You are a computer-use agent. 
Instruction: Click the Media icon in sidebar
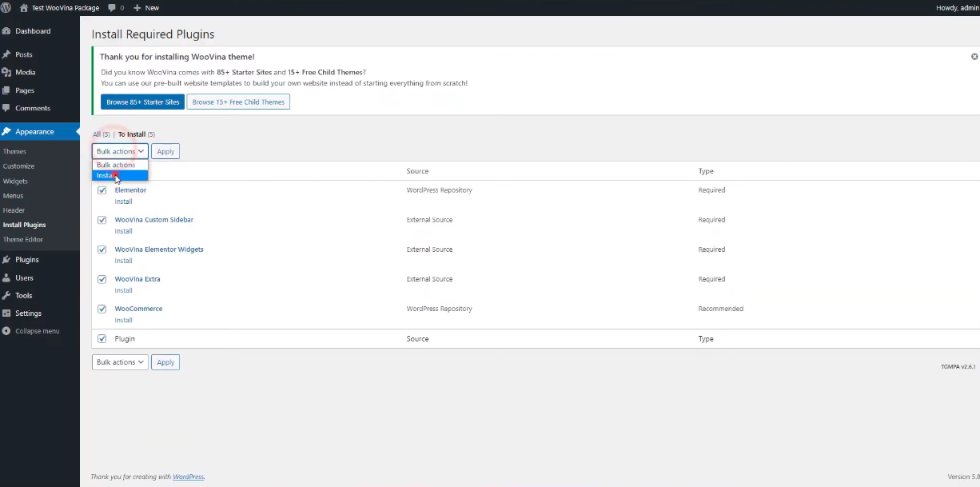[x=6, y=72]
